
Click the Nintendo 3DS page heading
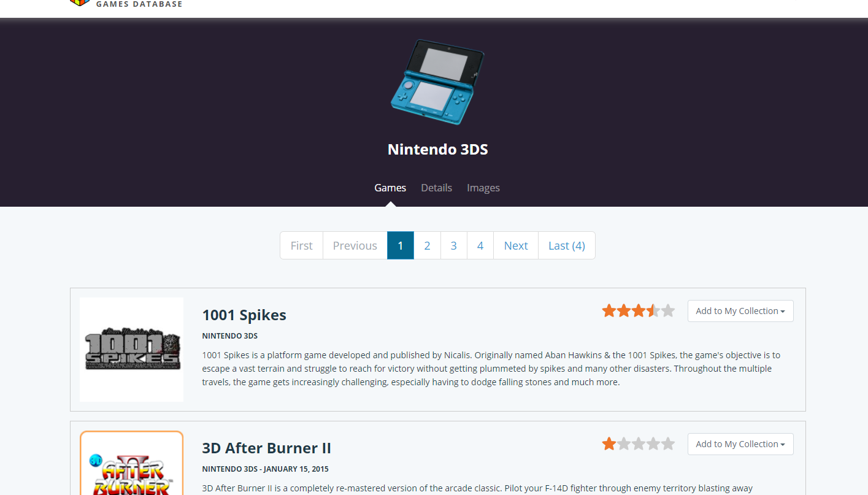pos(438,150)
